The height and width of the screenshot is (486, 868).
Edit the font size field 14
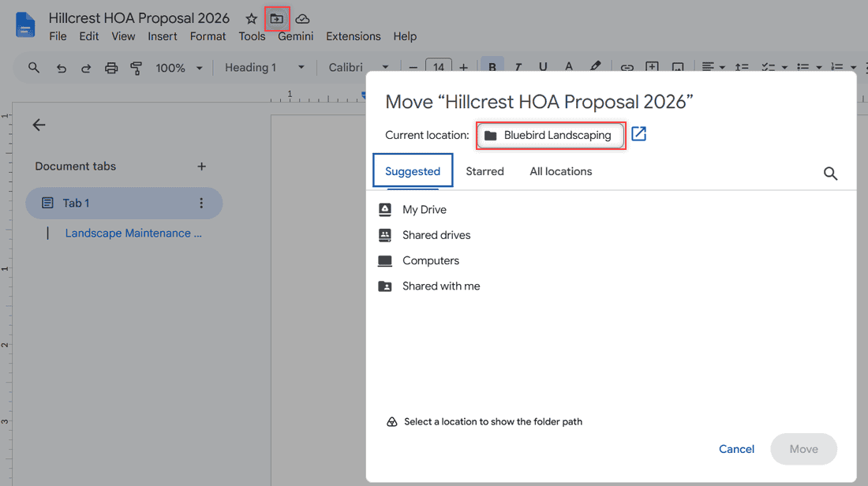[x=439, y=66]
